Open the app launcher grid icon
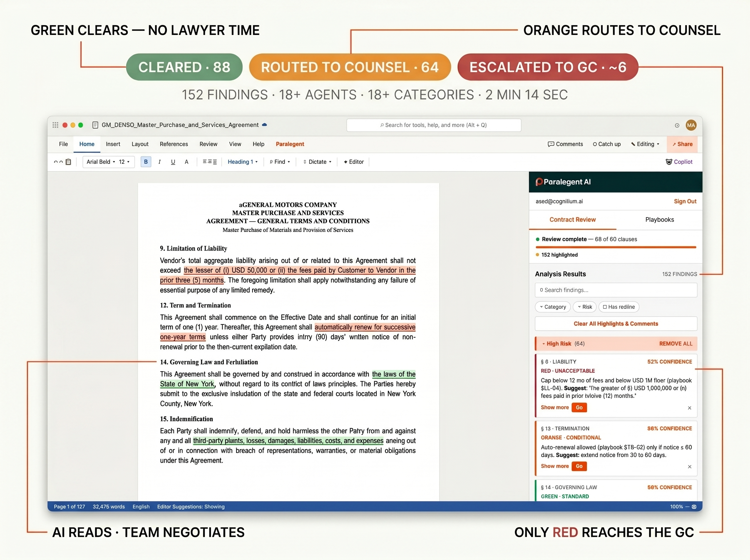 coord(55,125)
